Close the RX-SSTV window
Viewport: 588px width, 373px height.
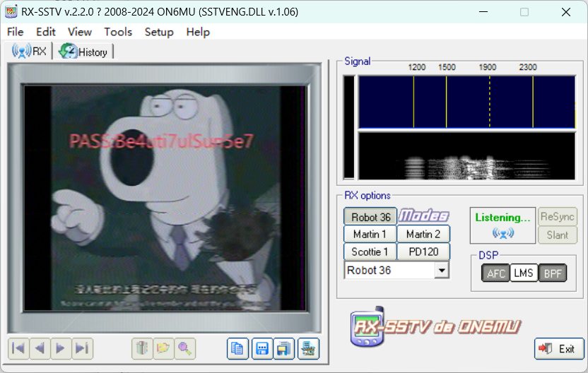pyautogui.click(x=566, y=12)
